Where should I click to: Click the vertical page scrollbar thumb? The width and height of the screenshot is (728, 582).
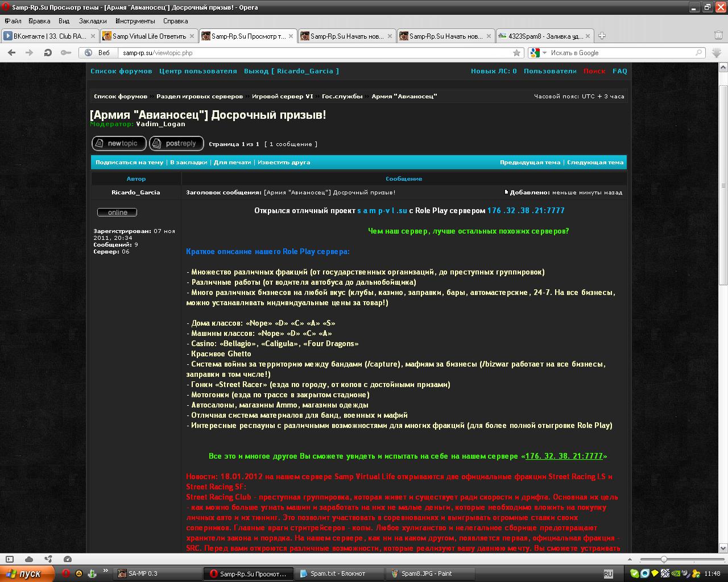pos(723,185)
